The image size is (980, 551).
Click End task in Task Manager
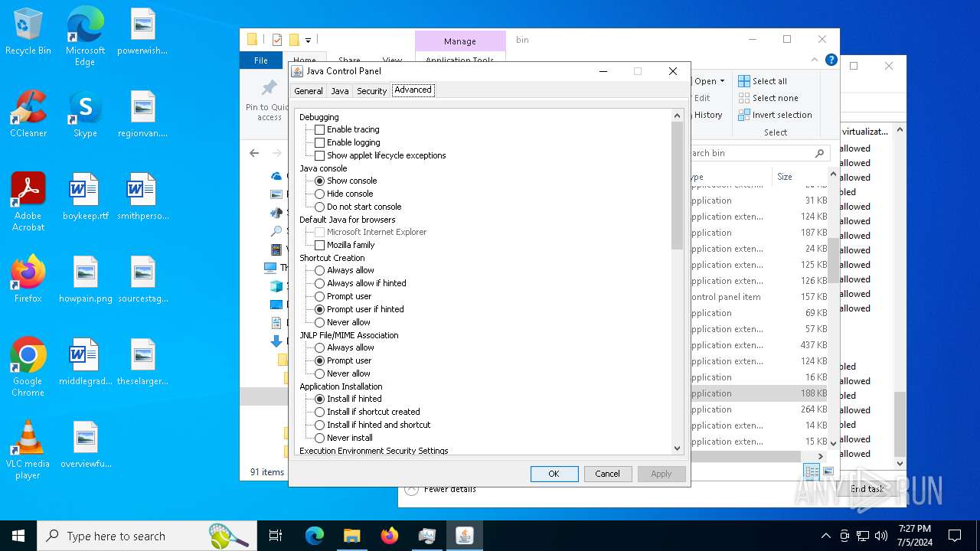tap(866, 489)
